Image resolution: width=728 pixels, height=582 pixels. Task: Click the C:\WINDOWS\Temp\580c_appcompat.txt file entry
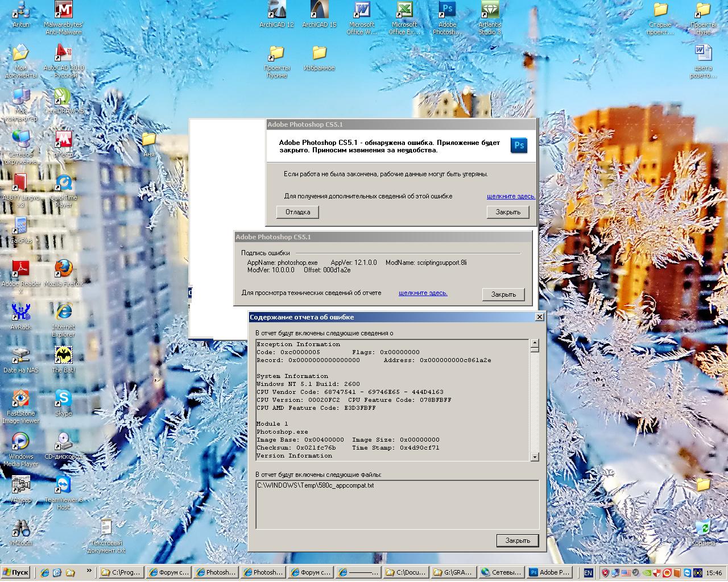coord(316,485)
